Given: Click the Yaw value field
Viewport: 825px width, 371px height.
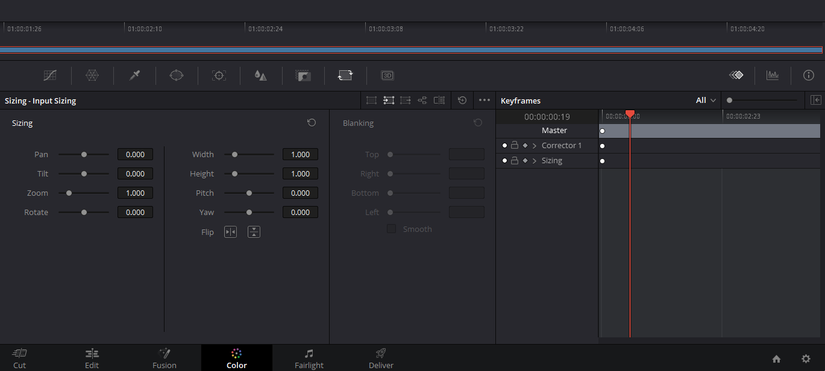Looking at the screenshot, I should [x=300, y=212].
